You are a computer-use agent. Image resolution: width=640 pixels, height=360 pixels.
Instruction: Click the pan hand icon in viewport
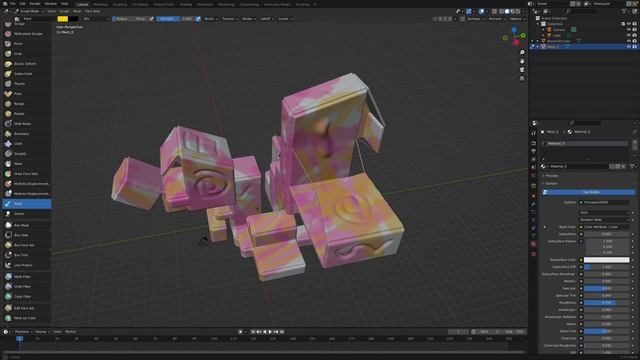[x=522, y=61]
